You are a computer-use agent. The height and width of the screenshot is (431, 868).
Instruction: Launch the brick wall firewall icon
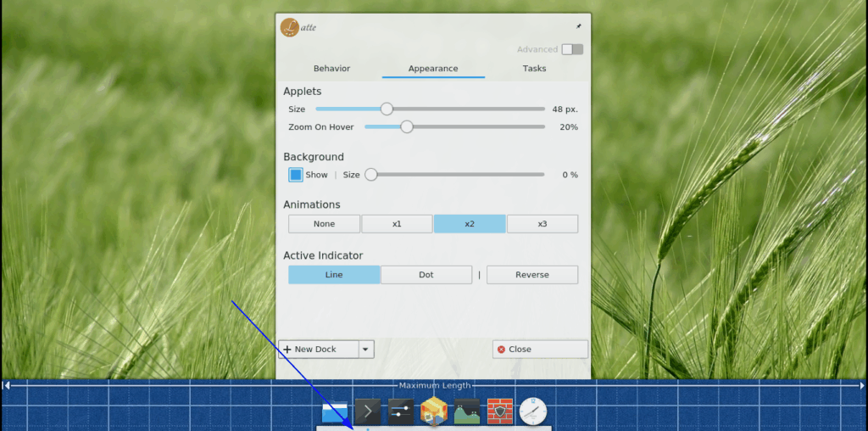coord(499,411)
